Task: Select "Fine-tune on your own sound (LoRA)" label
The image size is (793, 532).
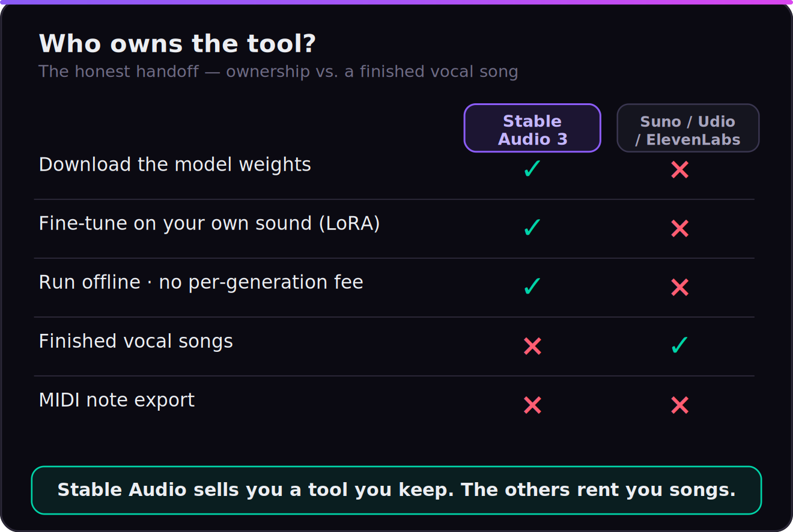Action: point(209,223)
